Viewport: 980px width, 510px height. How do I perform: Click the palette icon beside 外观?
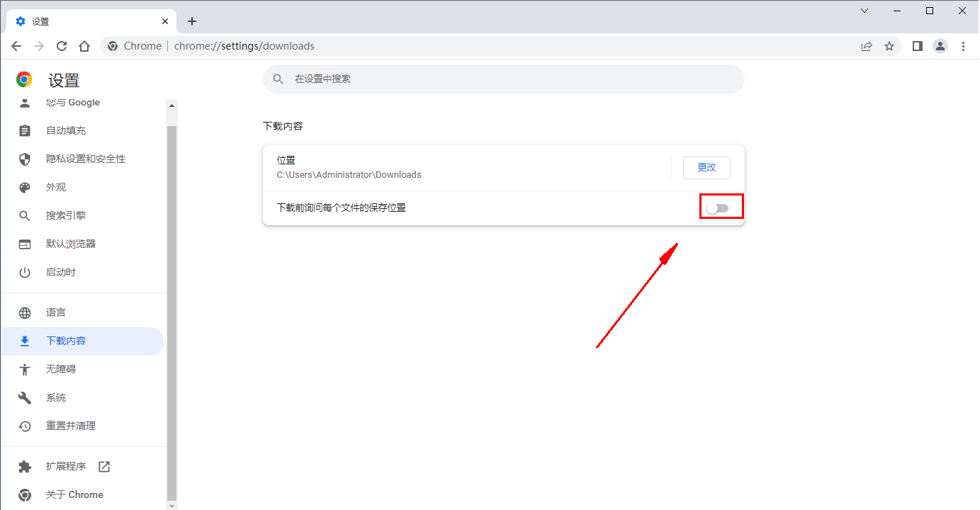[25, 188]
